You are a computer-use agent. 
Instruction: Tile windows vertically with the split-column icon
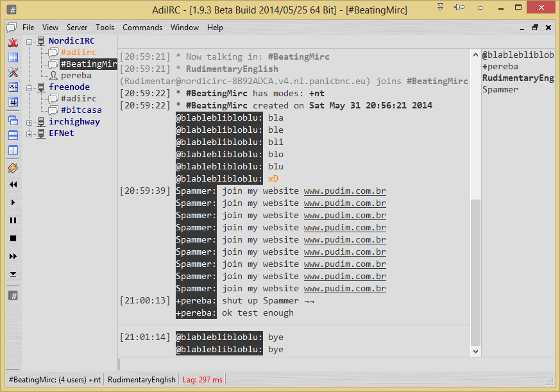pos(13,150)
